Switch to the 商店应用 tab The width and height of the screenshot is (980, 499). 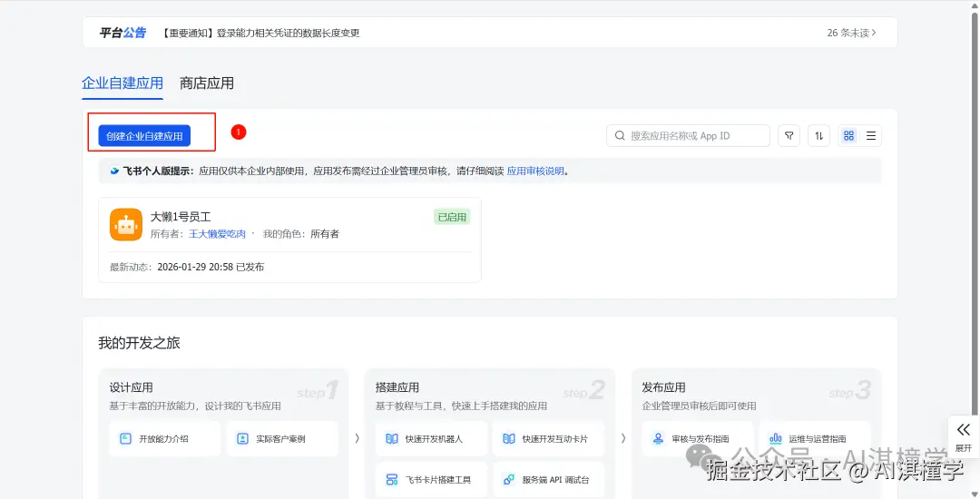207,83
